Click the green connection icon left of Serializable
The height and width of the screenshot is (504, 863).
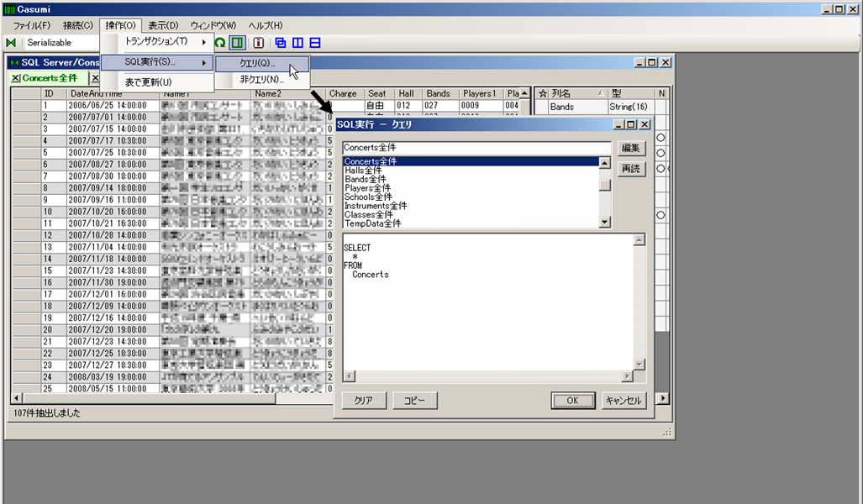pyautogui.click(x=11, y=42)
